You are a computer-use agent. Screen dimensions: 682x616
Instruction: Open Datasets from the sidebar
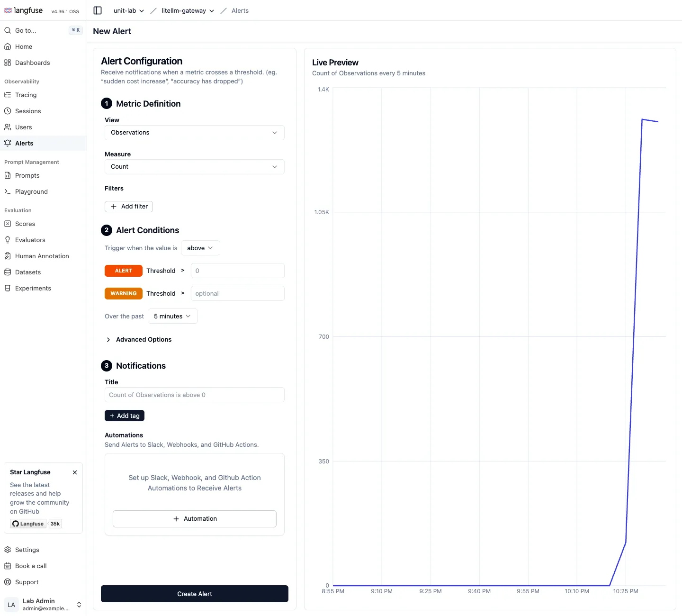point(44,272)
